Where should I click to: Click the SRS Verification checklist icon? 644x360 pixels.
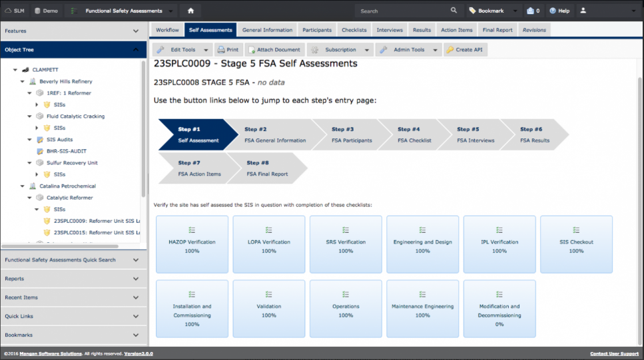pos(346,230)
